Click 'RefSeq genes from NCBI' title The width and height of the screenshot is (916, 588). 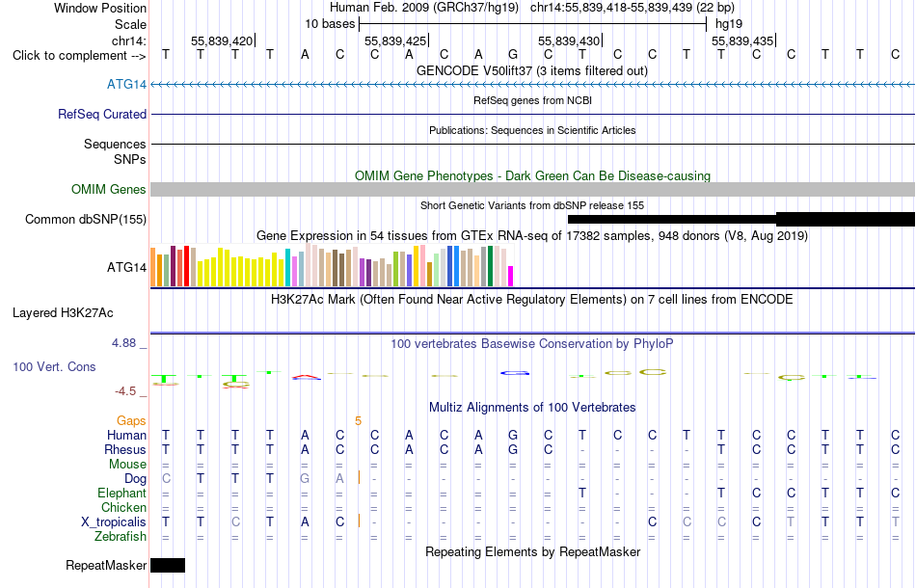pos(532,100)
